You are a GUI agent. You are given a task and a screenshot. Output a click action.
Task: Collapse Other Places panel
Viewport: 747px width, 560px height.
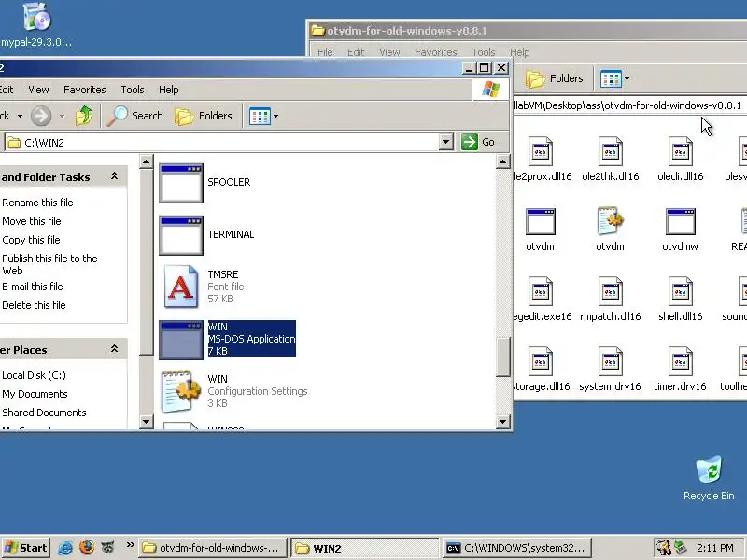[x=114, y=349]
